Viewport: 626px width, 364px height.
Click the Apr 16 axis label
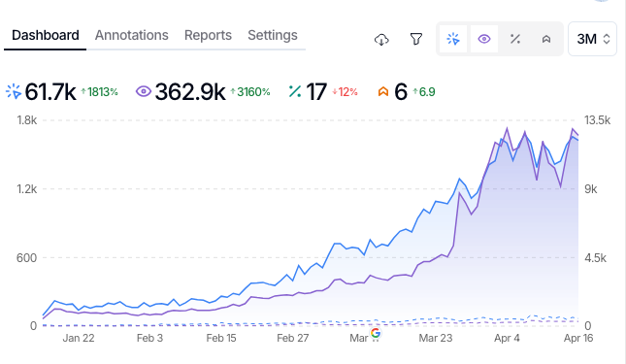coord(578,338)
